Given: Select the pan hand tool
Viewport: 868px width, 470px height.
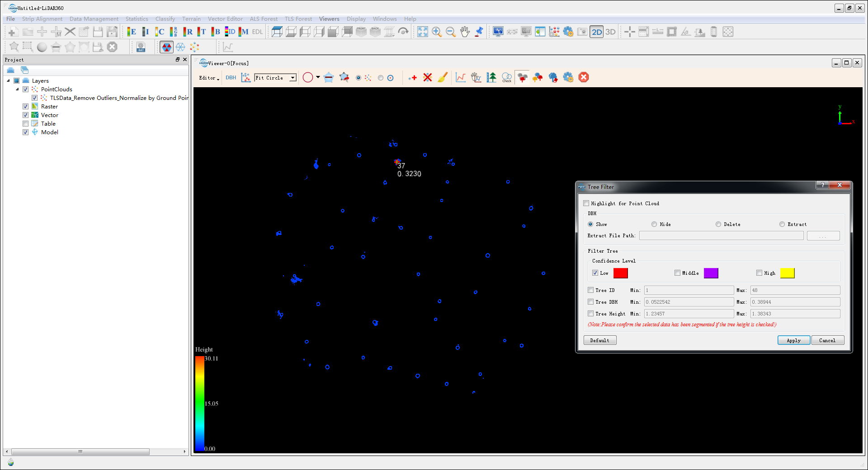Looking at the screenshot, I should click(x=465, y=32).
